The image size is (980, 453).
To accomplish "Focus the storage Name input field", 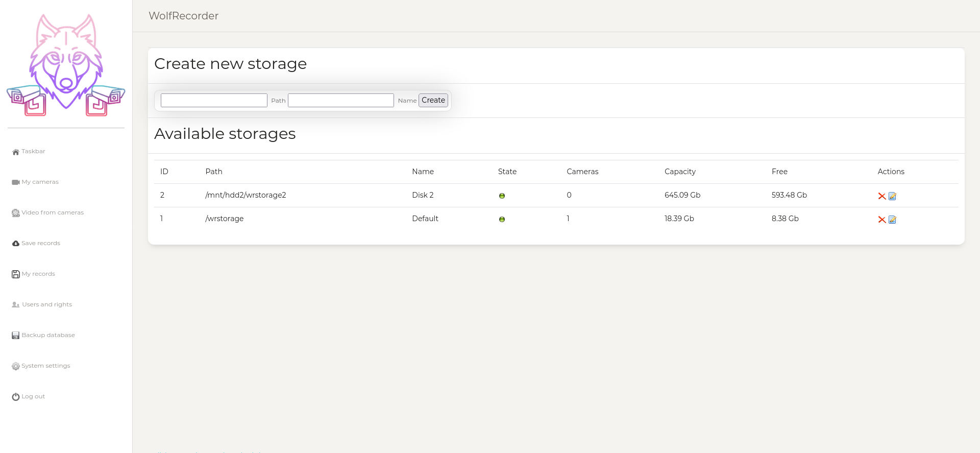I will 340,101.
